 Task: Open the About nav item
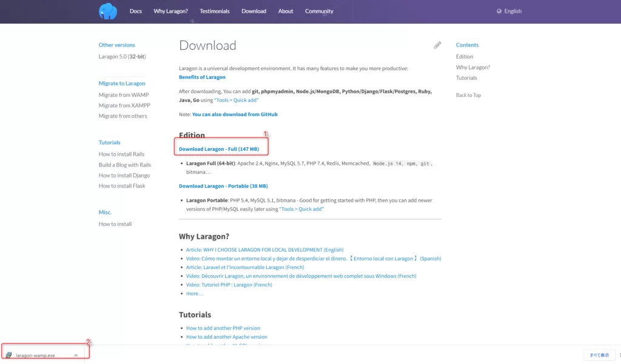[x=286, y=11]
